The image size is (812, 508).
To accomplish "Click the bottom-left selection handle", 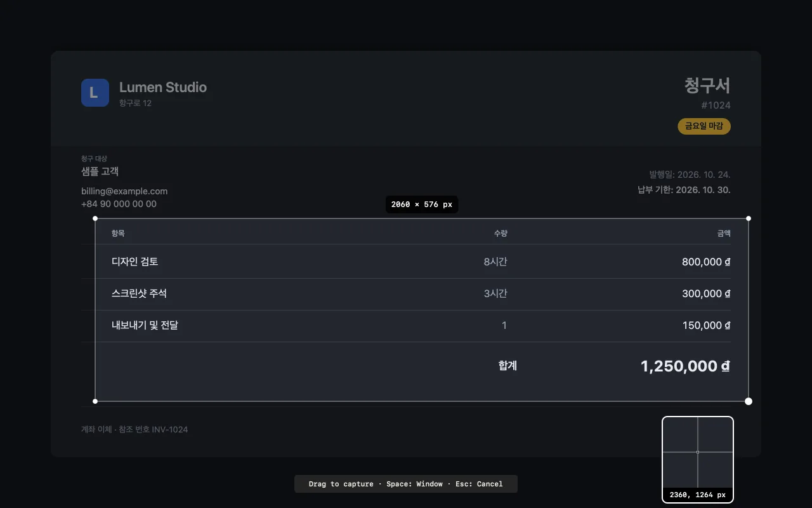I will click(x=95, y=401).
